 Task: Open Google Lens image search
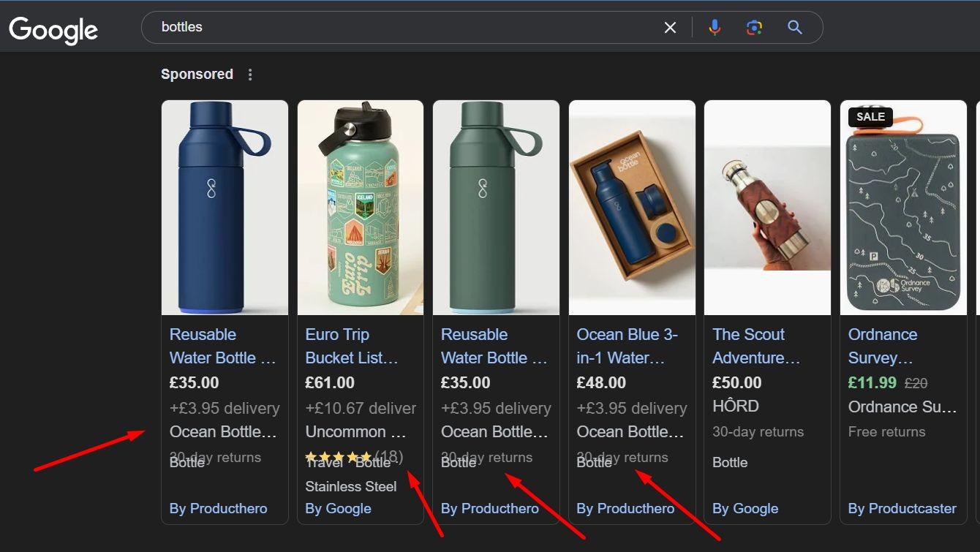754,28
